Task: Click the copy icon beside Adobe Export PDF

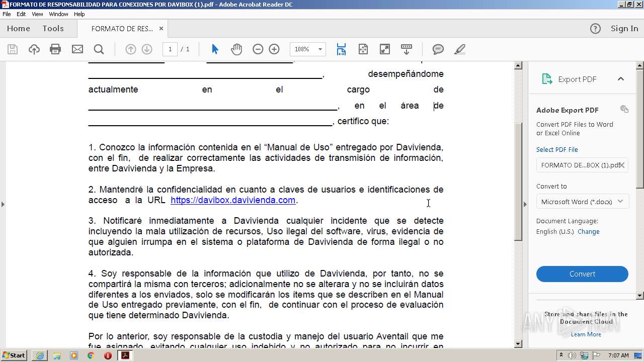Action: [624, 109]
